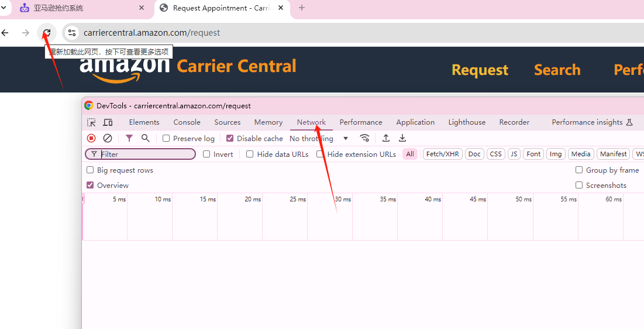This screenshot has width=644, height=329.
Task: Reload the page with browser refresh button
Action: pyautogui.click(x=47, y=32)
